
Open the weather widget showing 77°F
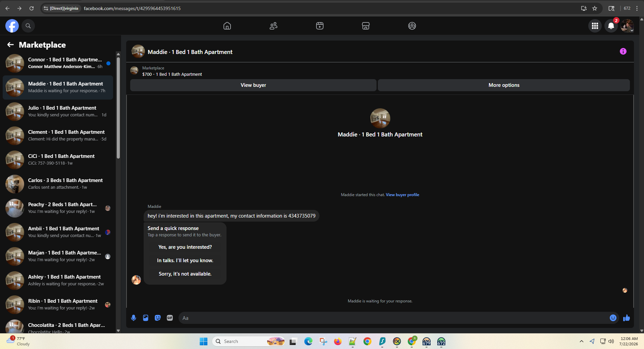[x=18, y=341]
